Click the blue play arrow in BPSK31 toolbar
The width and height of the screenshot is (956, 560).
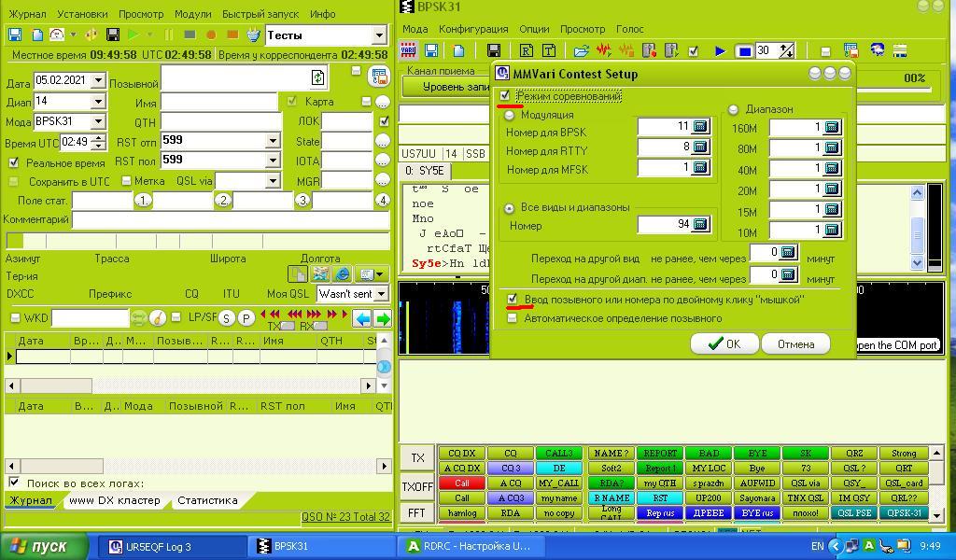click(x=720, y=50)
